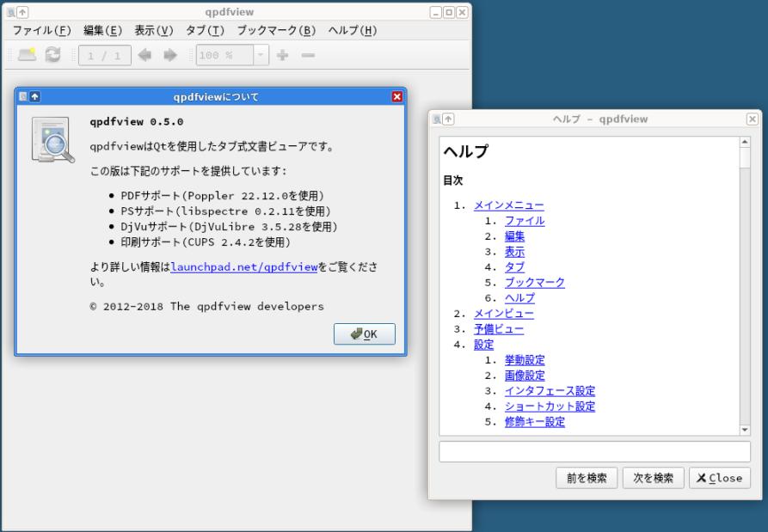Open the 編集(E) menu
Image resolution: width=768 pixels, height=532 pixels.
[x=102, y=30]
